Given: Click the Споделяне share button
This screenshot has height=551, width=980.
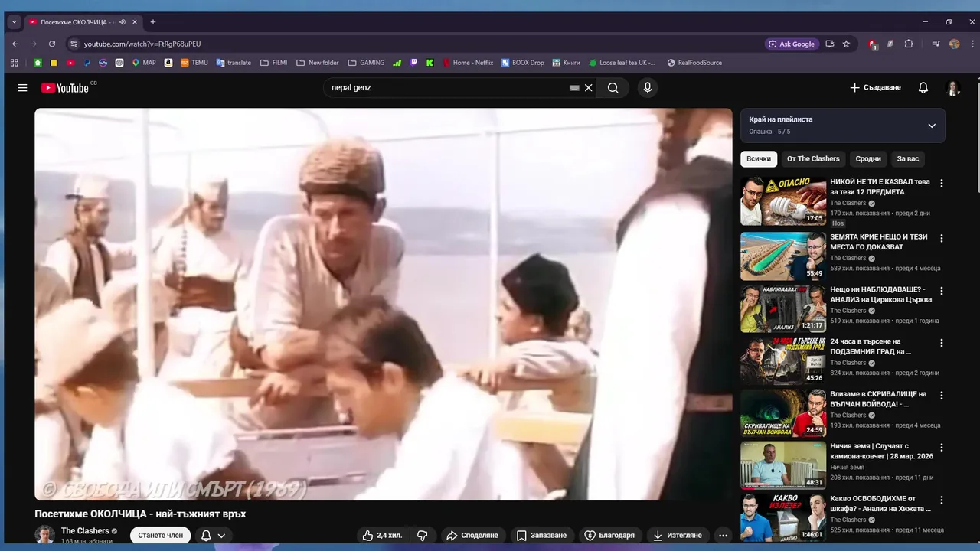Looking at the screenshot, I should [x=472, y=536].
